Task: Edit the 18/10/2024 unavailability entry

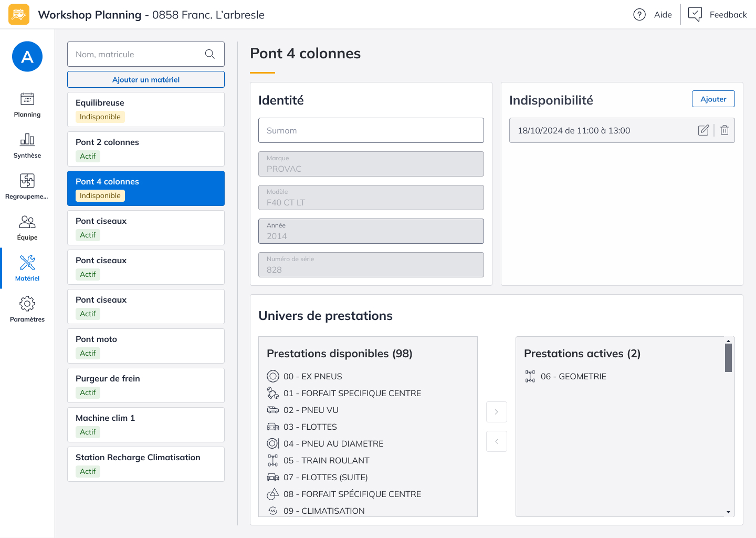Action: tap(703, 130)
